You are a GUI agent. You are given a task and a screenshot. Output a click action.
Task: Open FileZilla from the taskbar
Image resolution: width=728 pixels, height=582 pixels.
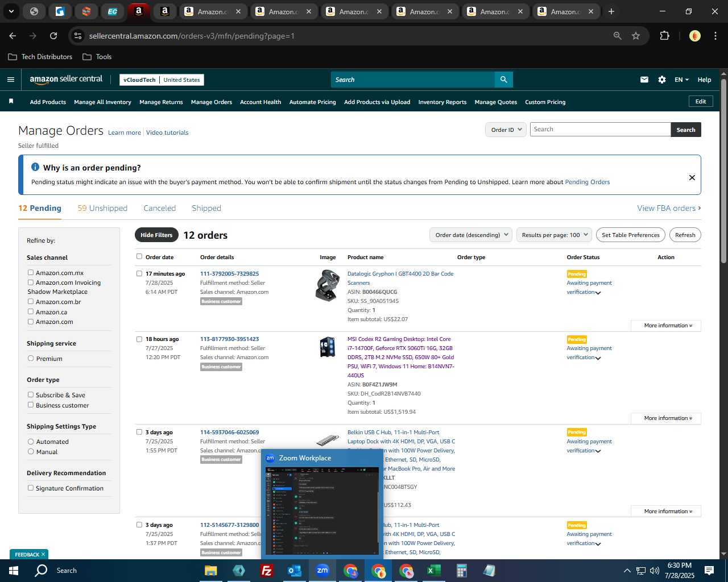(x=267, y=571)
